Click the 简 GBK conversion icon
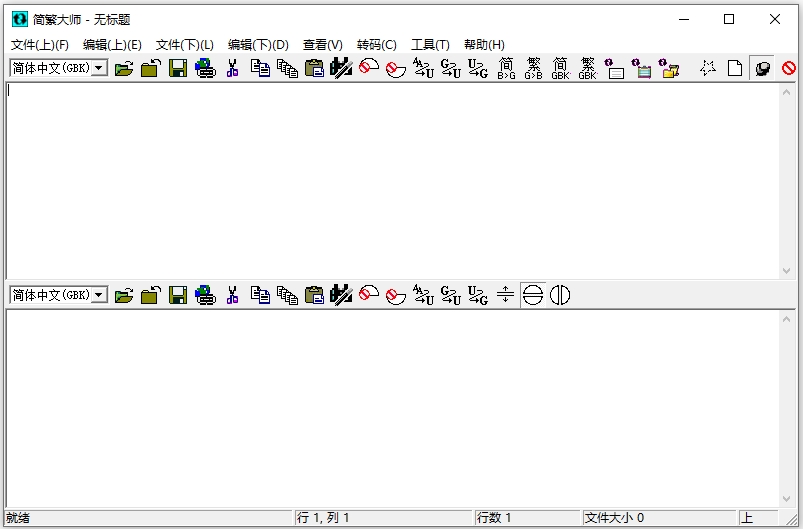Viewport: 803px width, 529px height. [560, 68]
